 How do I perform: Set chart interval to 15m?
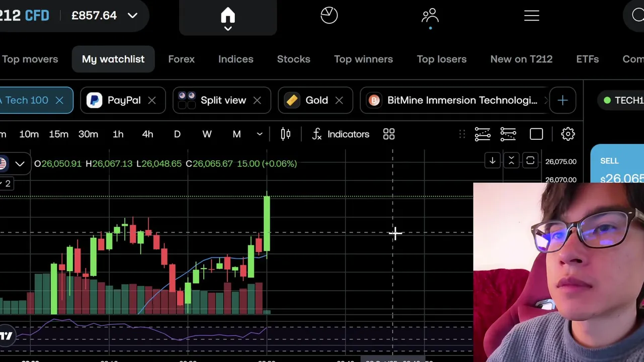[58, 134]
